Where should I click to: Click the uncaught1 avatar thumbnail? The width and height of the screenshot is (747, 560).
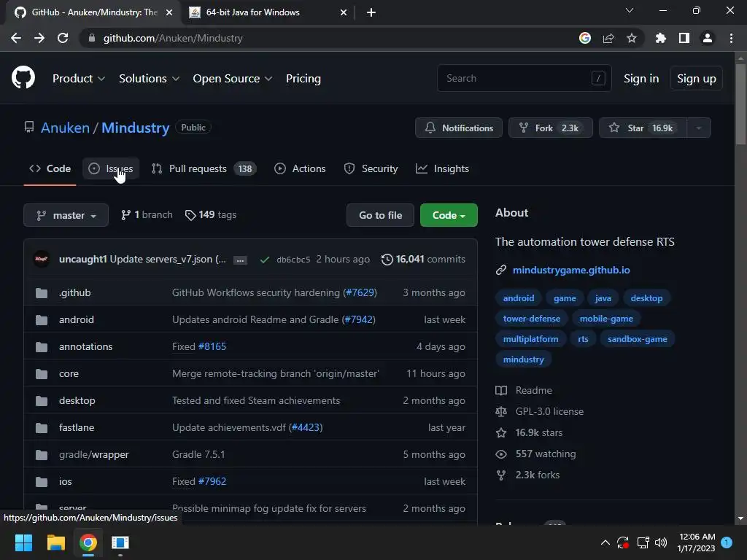click(x=42, y=259)
